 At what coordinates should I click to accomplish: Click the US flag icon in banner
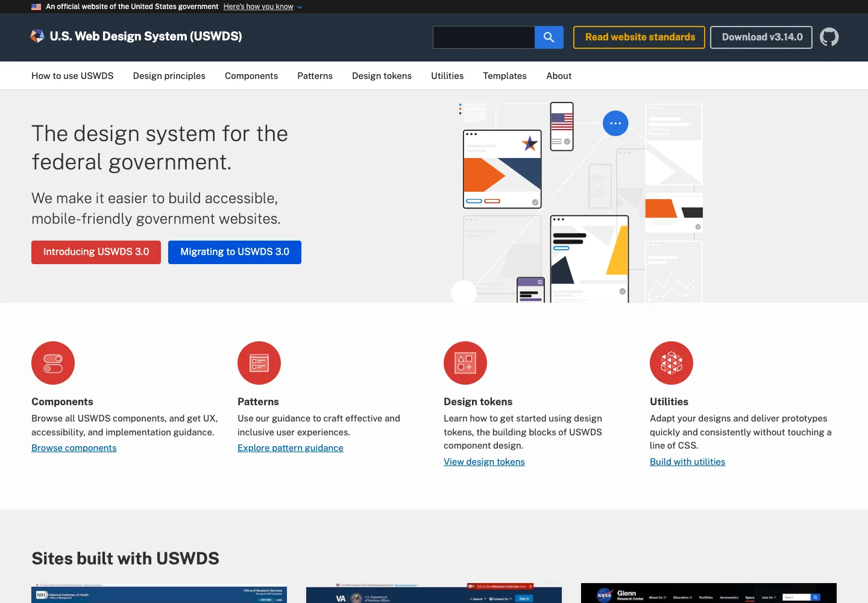tap(36, 7)
